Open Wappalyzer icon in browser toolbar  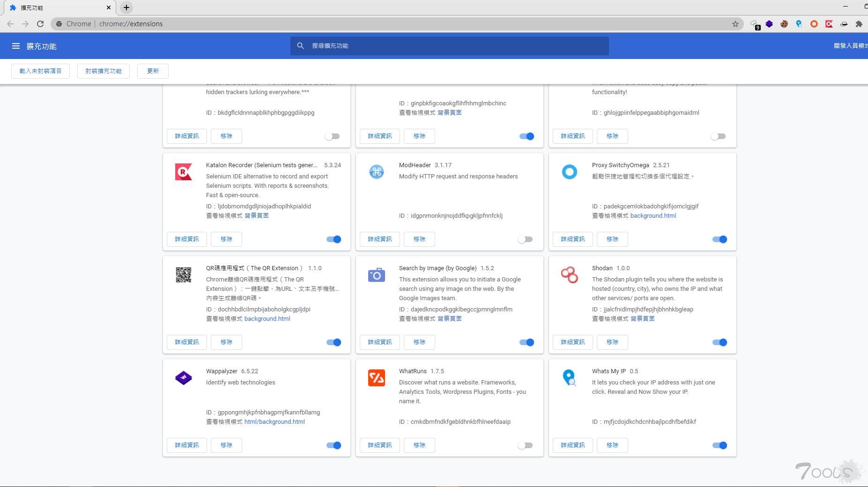(x=769, y=24)
